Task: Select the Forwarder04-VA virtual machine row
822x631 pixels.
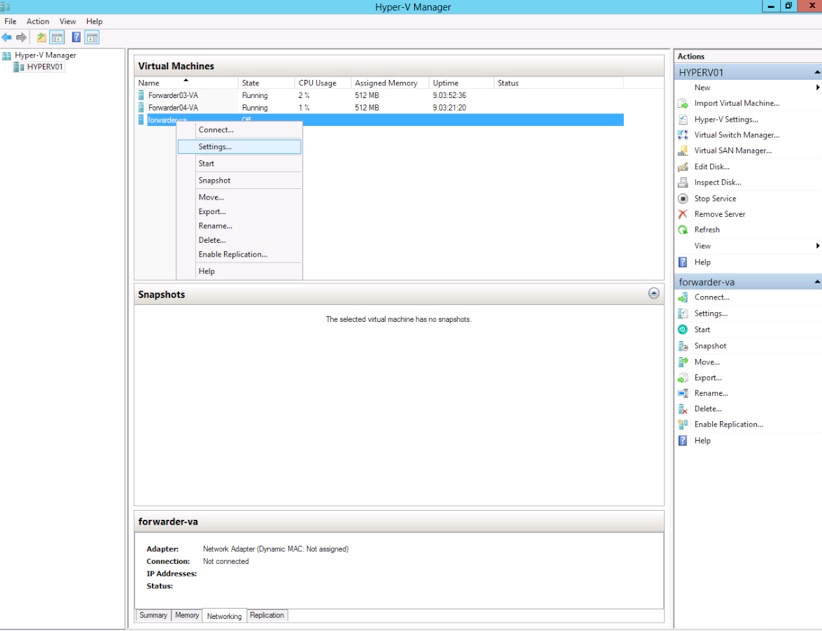Action: 381,107
